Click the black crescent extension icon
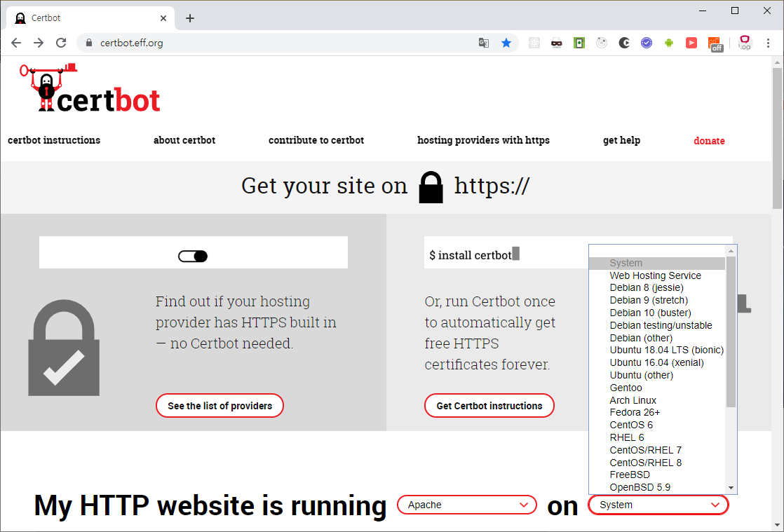Image resolution: width=784 pixels, height=532 pixels. click(624, 43)
